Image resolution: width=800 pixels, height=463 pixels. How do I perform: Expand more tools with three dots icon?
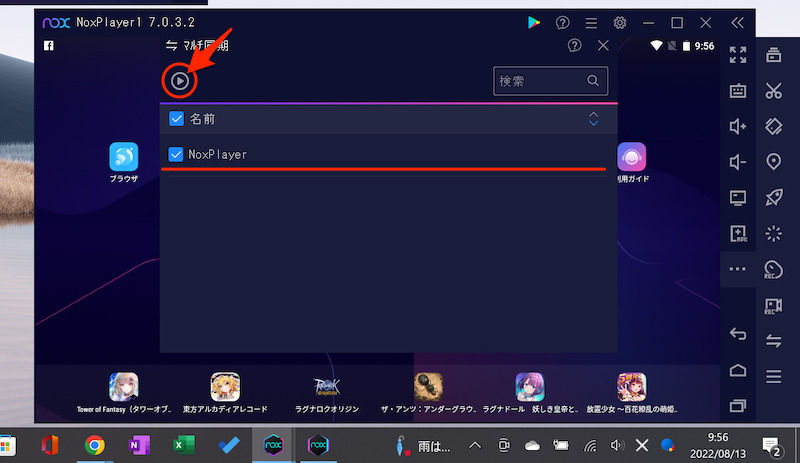tap(738, 269)
